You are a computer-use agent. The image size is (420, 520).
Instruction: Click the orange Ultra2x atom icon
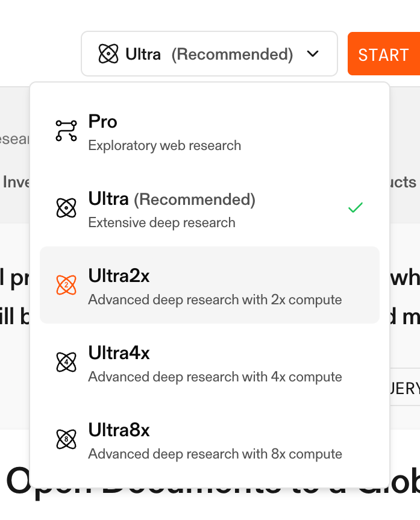tap(66, 285)
